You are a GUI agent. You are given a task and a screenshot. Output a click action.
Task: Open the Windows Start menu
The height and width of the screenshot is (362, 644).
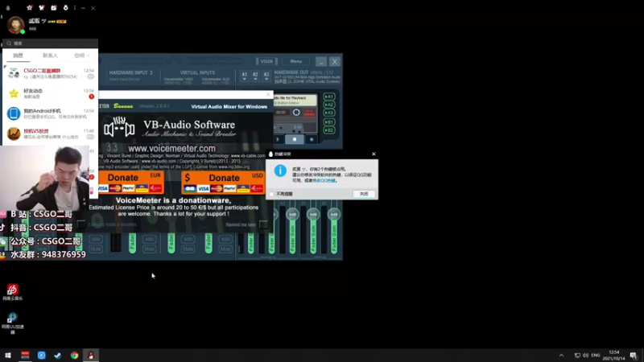[8, 356]
